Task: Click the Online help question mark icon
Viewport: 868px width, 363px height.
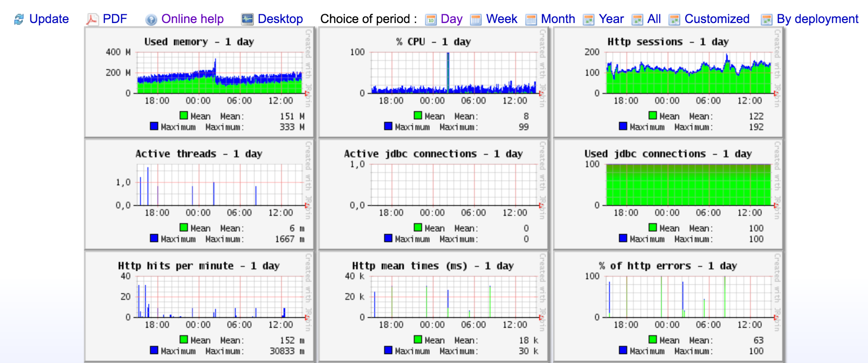Action: (152, 19)
